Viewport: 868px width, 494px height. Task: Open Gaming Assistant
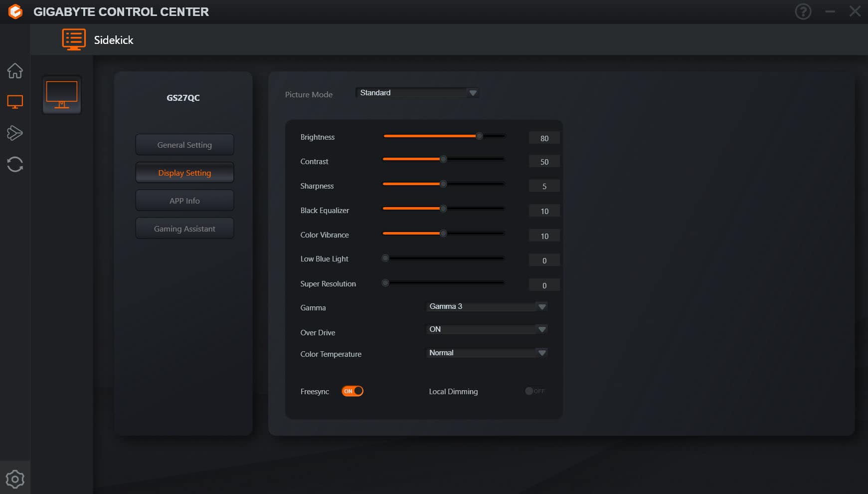point(184,228)
